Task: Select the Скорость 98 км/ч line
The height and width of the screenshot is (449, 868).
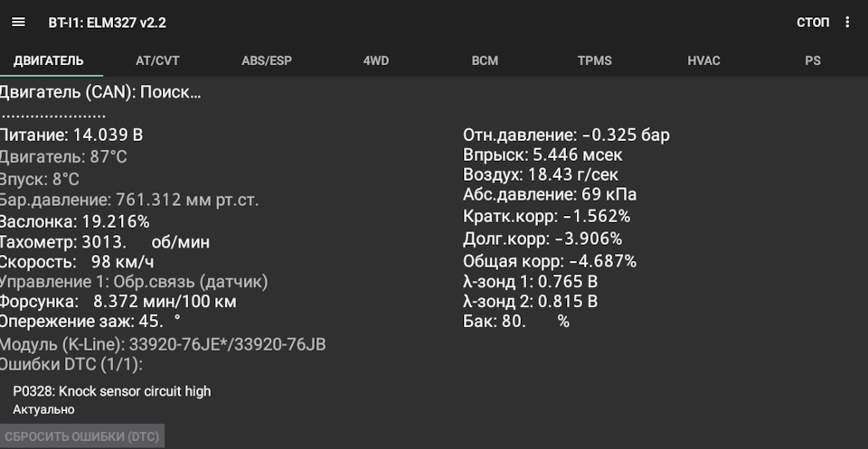Action: [x=78, y=262]
